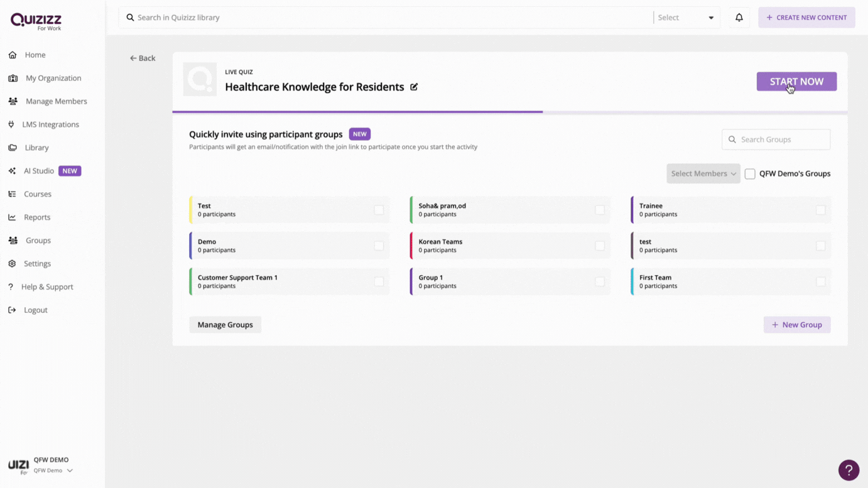
Task: Start the live quiz with START NOW
Action: pyautogui.click(x=796, y=82)
